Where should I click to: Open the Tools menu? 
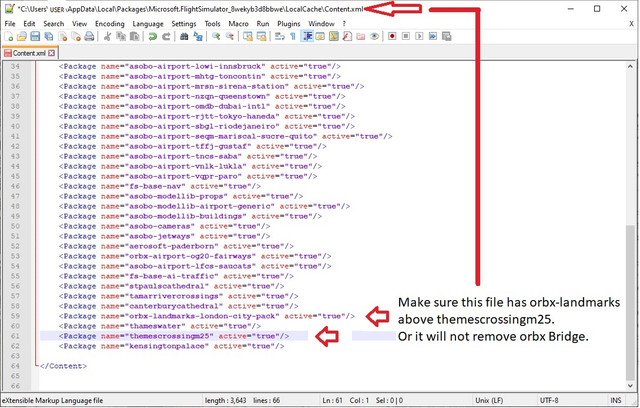tap(212, 24)
